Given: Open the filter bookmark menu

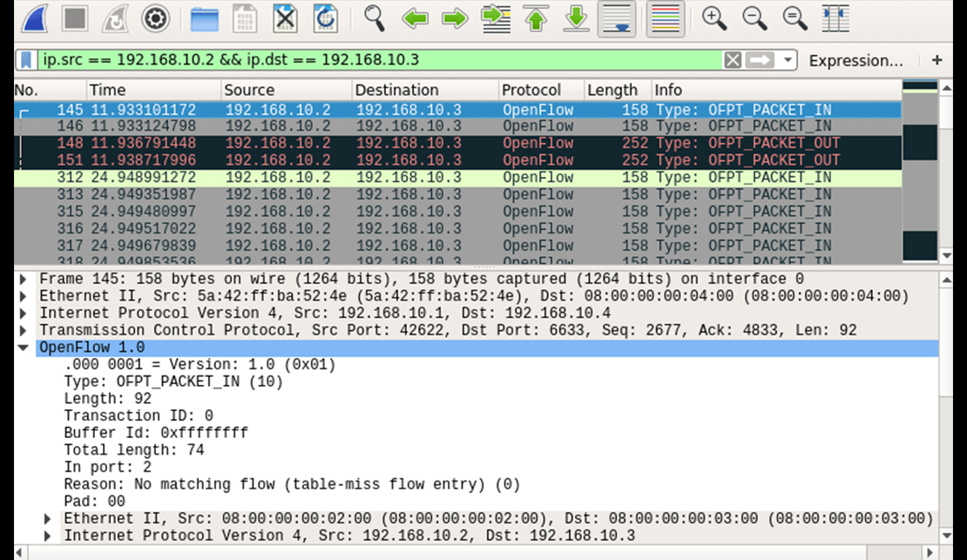Looking at the screenshot, I should (26, 60).
